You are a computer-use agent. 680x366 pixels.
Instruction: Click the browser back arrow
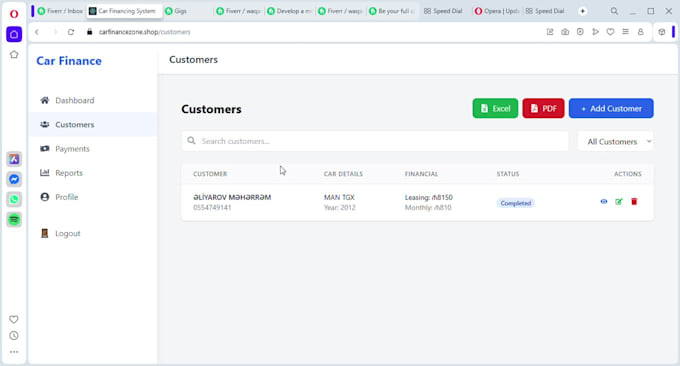37,32
